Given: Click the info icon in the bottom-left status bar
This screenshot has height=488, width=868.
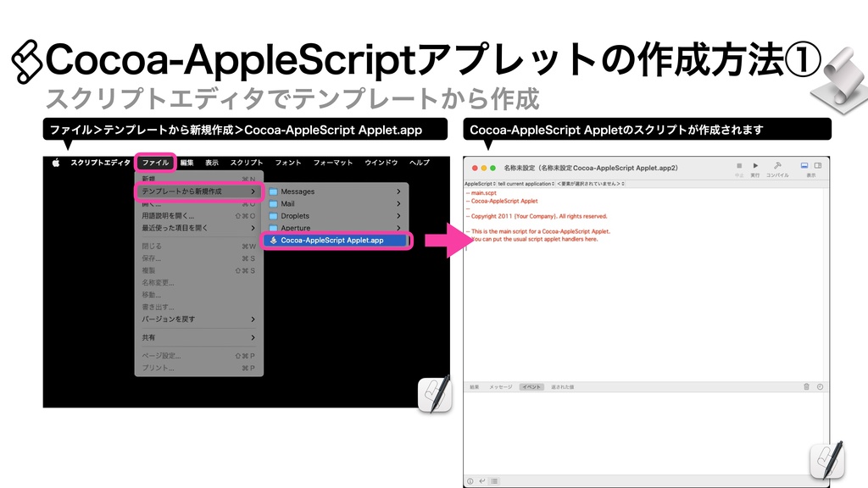Looking at the screenshot, I should [x=470, y=480].
